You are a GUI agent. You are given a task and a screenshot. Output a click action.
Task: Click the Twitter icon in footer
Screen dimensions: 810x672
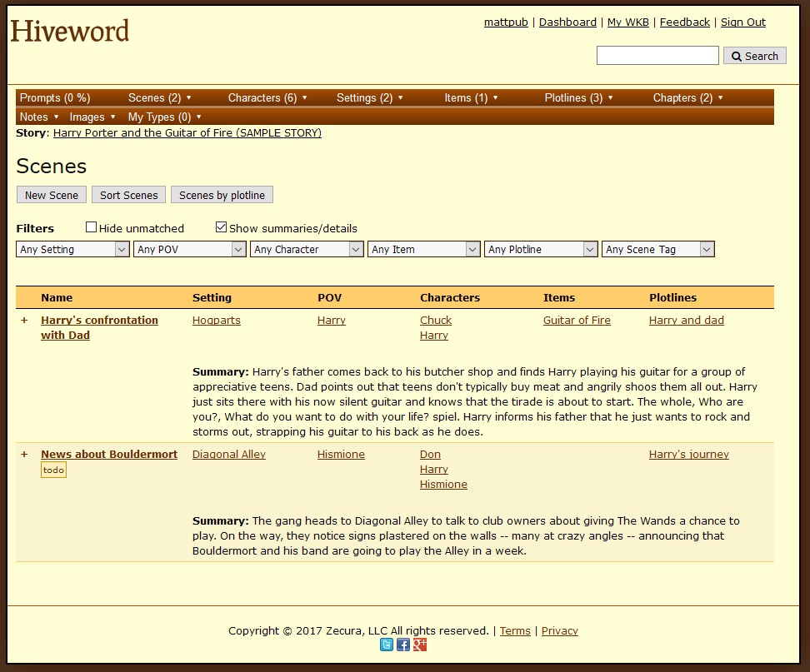coord(387,645)
